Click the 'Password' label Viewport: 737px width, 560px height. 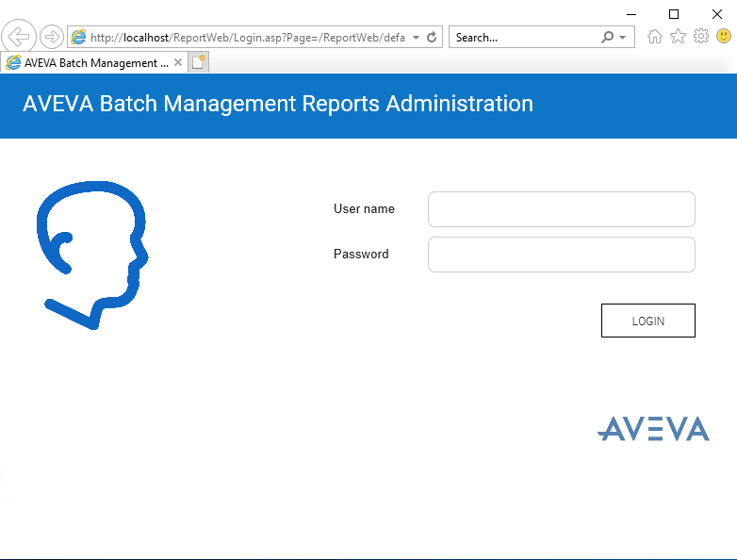pyautogui.click(x=361, y=254)
